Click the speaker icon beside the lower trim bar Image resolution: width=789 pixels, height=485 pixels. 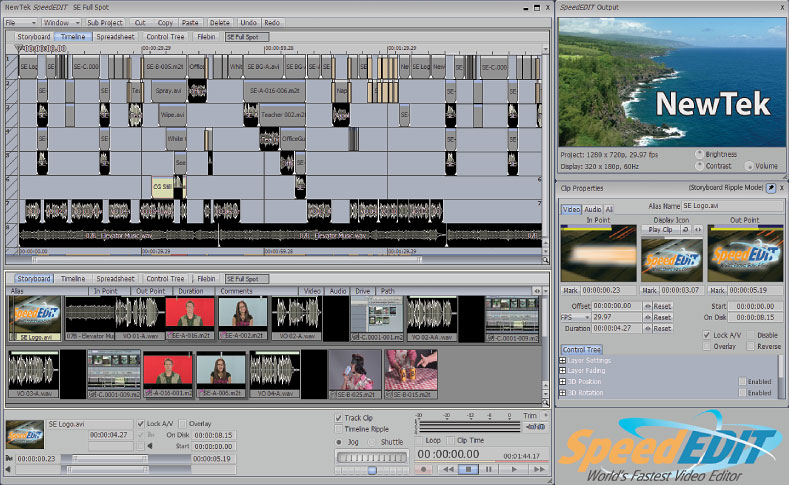8,469
